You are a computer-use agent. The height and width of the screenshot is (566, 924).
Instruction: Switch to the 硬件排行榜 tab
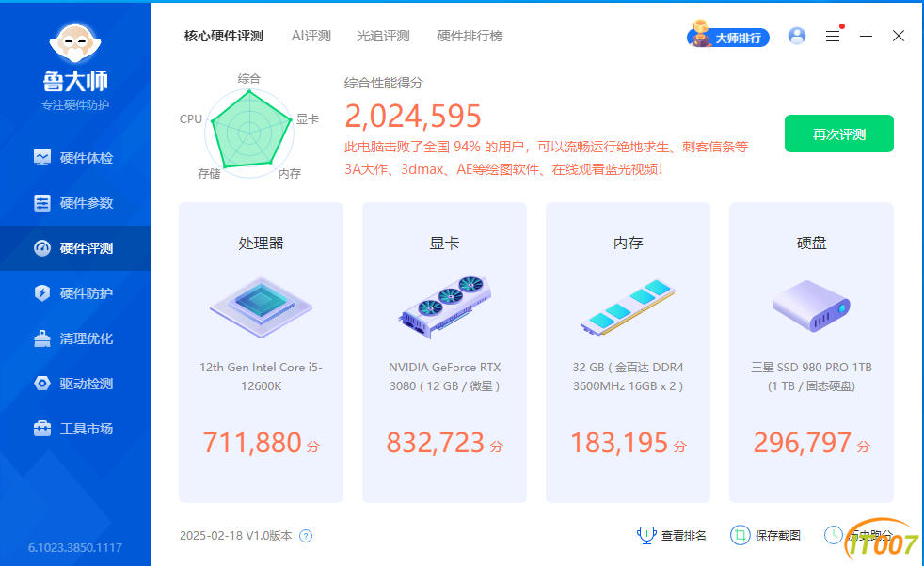point(470,36)
